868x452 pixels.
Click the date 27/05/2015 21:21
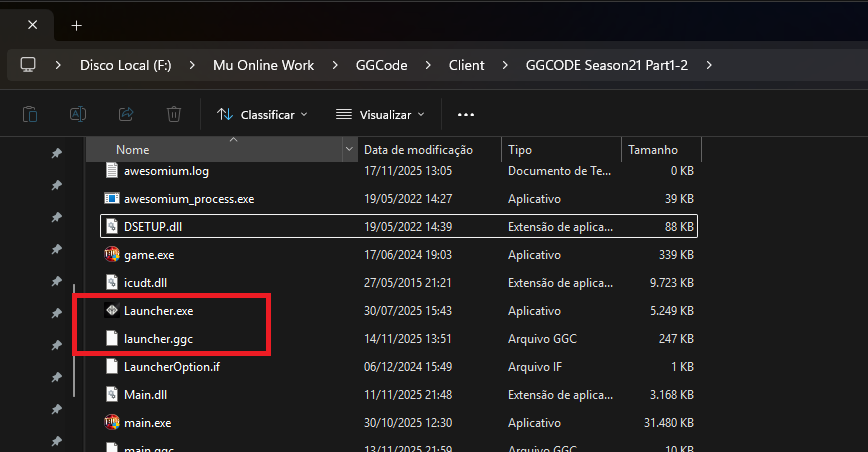click(x=407, y=283)
